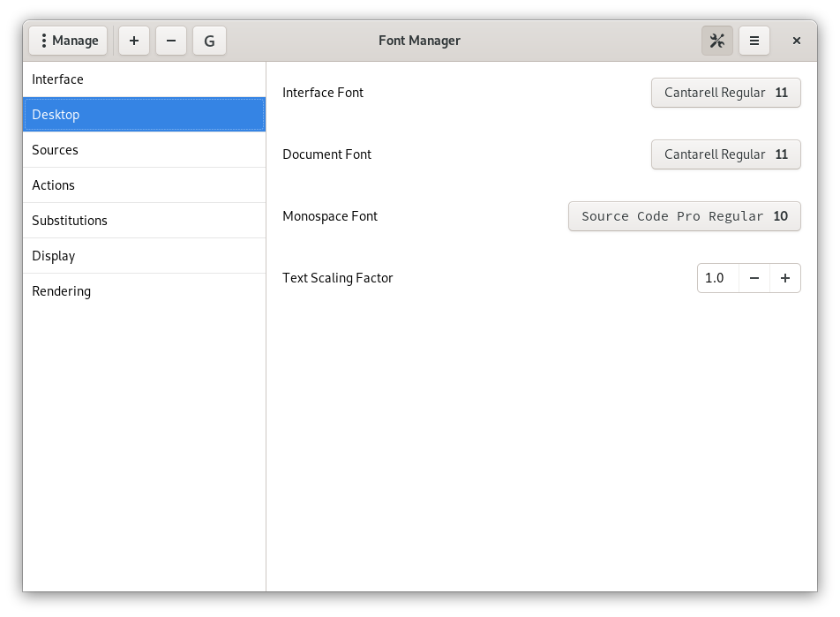Image resolution: width=840 pixels, height=617 pixels.
Task: Decrease the Text Scaling Factor
Action: [754, 278]
